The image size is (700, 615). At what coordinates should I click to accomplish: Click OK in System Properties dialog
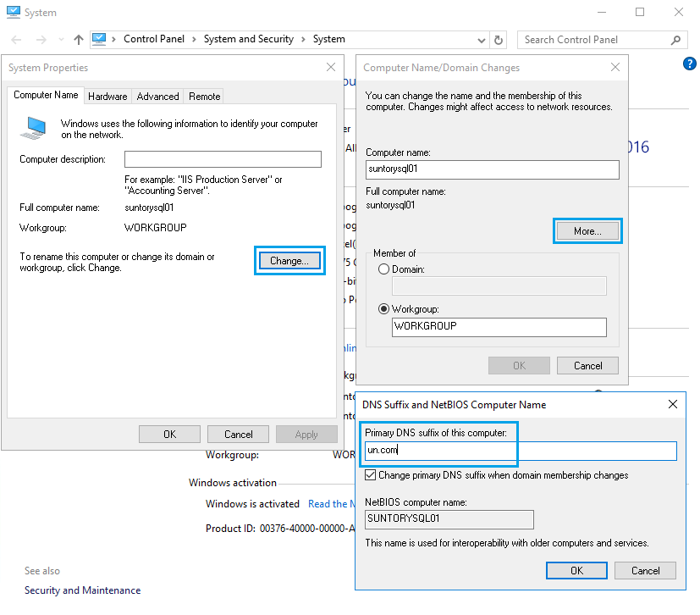[169, 434]
